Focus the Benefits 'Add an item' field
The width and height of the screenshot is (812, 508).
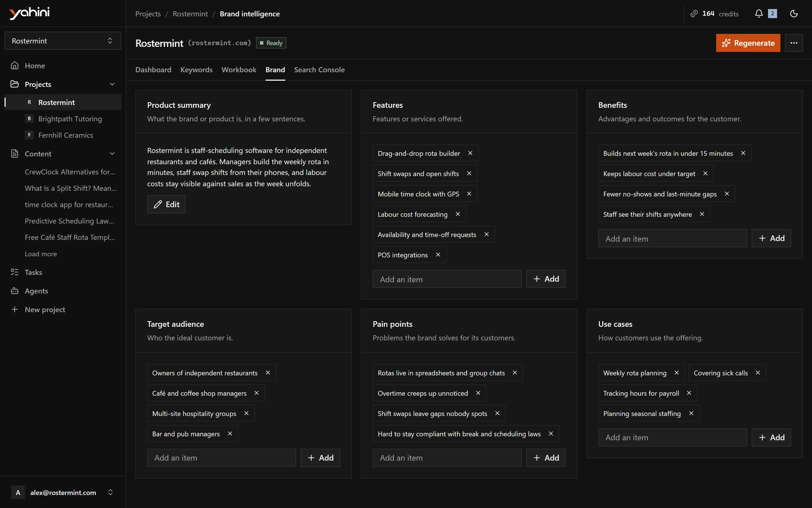coord(672,238)
